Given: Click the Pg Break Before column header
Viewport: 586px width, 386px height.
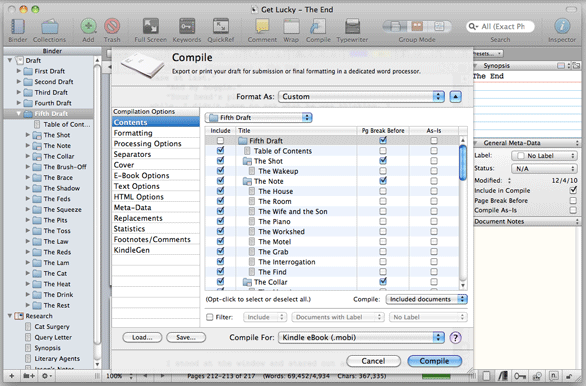Looking at the screenshot, I should coord(383,130).
